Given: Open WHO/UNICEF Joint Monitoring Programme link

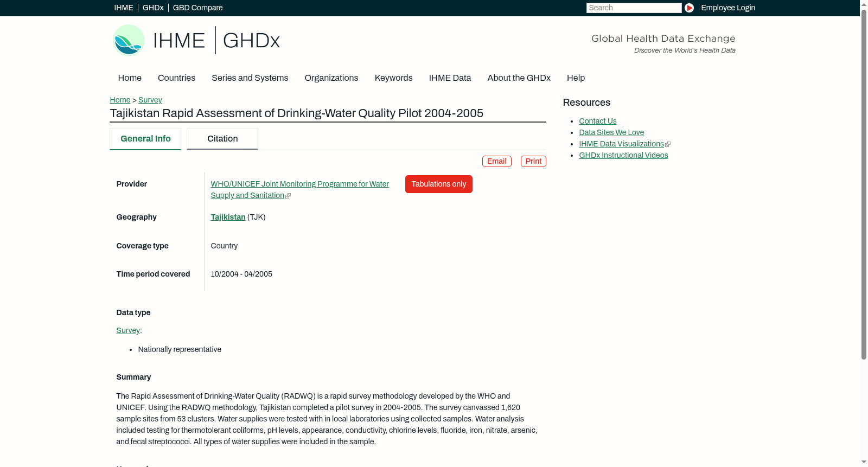Looking at the screenshot, I should coord(300,190).
